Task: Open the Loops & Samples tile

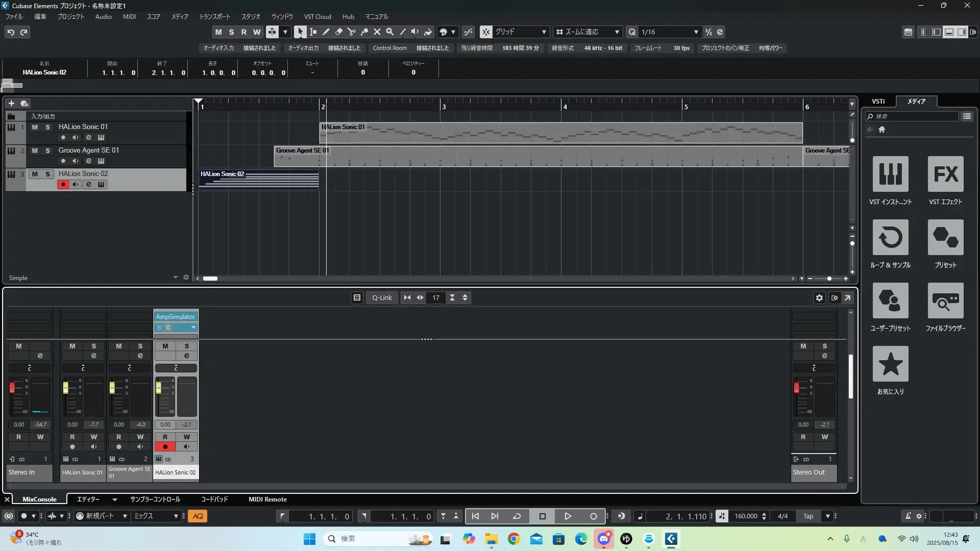Action: click(x=890, y=237)
